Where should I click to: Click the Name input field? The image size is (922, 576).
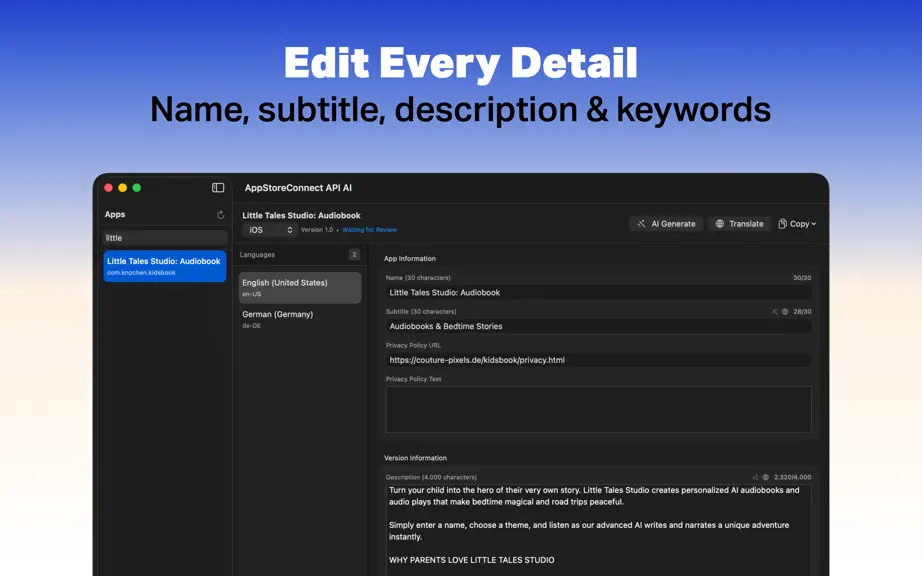[x=599, y=293]
